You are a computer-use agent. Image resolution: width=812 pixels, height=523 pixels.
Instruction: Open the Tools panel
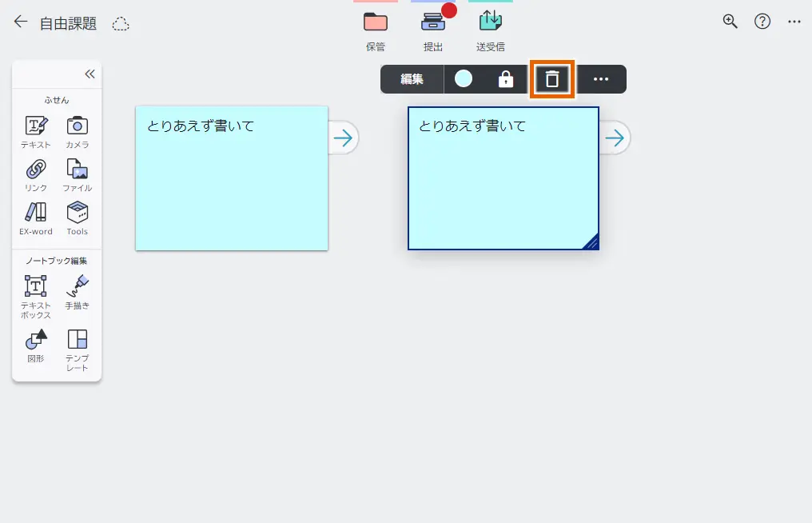pos(78,219)
